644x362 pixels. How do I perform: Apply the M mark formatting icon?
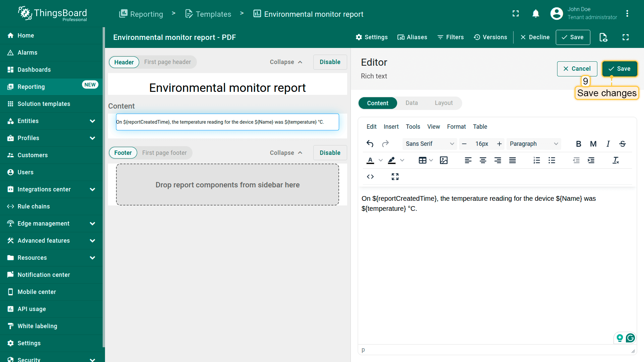[593, 144]
